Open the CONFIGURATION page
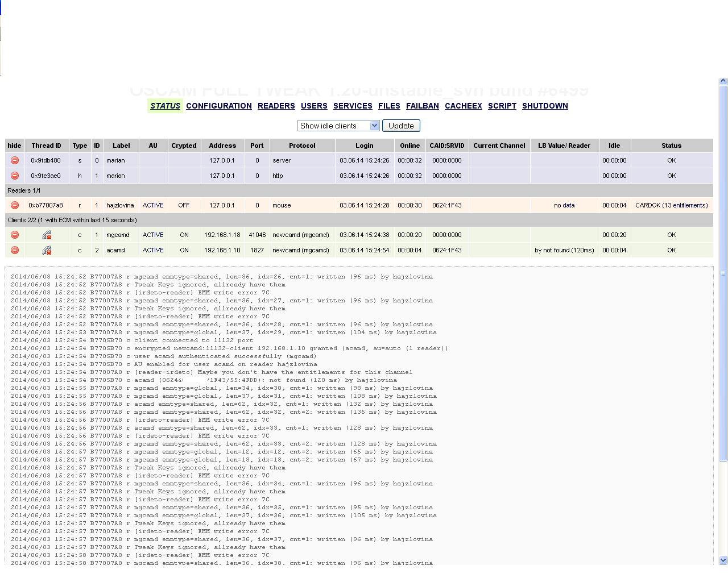728x582 pixels. [x=218, y=106]
